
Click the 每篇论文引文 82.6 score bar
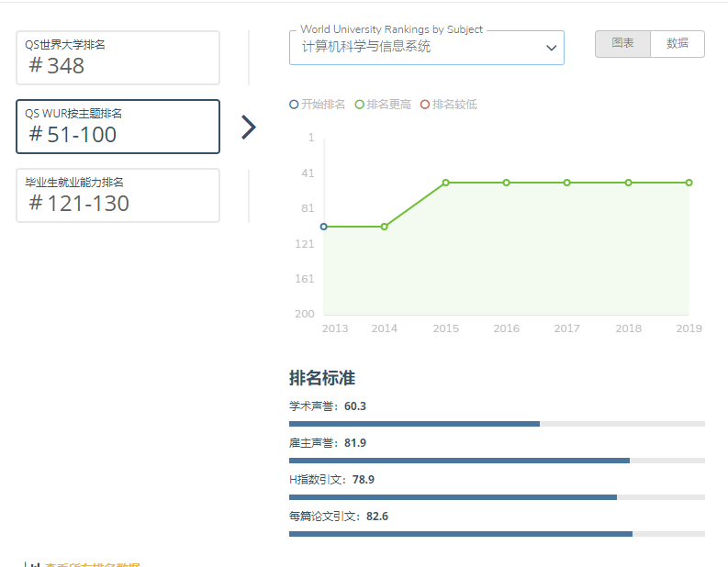(x=497, y=534)
